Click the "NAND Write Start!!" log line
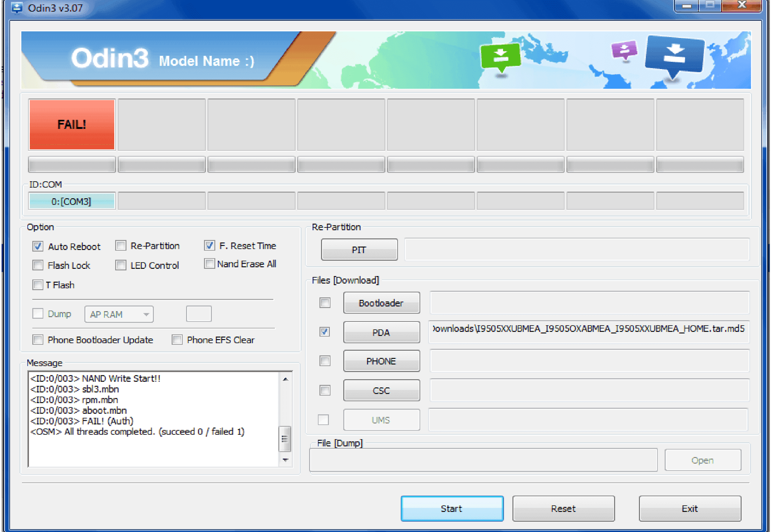The image size is (772, 532). point(96,378)
